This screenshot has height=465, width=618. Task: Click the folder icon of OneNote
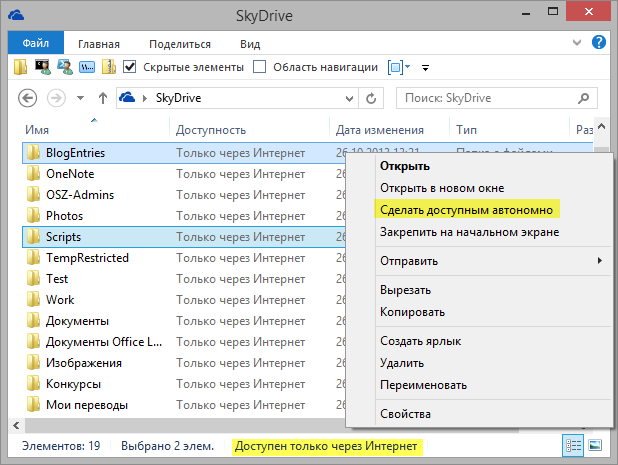(34, 173)
